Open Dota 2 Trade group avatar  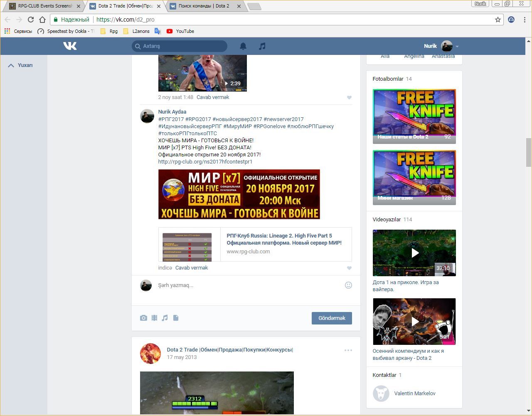coord(150,354)
